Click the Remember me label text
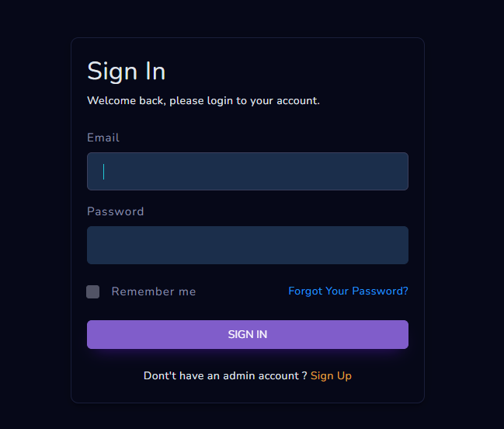 [154, 291]
